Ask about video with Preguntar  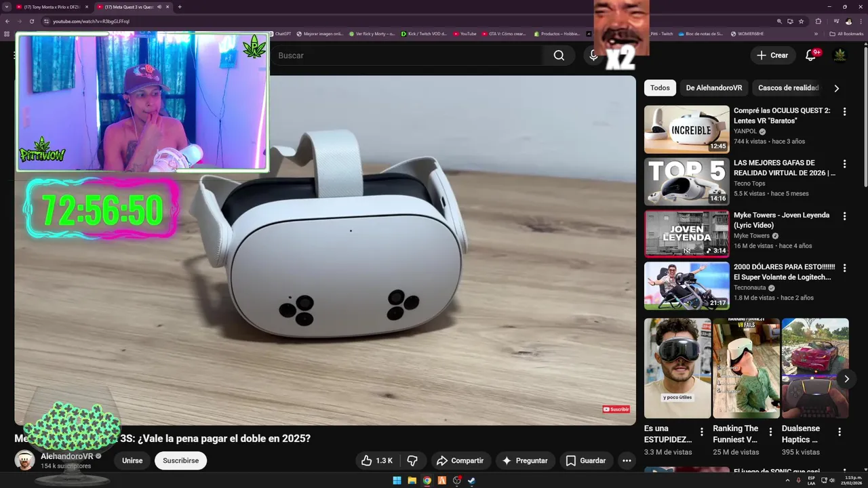[x=525, y=461]
